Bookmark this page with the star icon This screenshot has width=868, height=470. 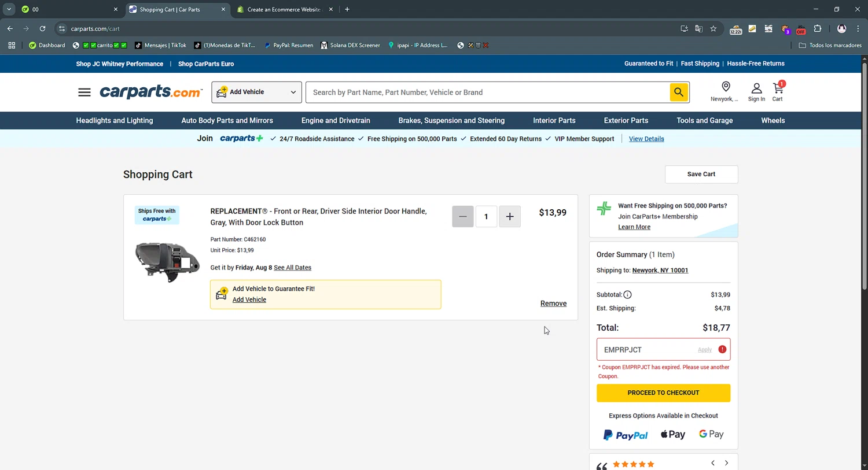tap(713, 28)
